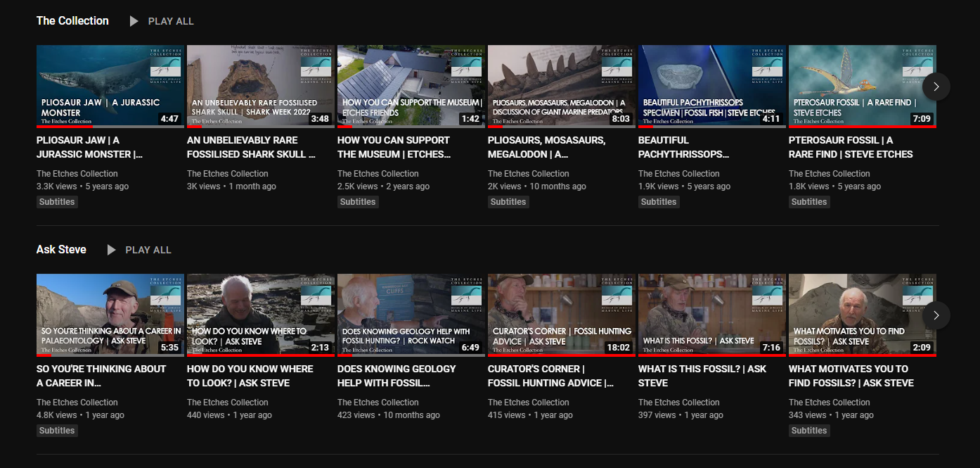Open How Do You Know Where to Look thumbnail

tap(261, 315)
